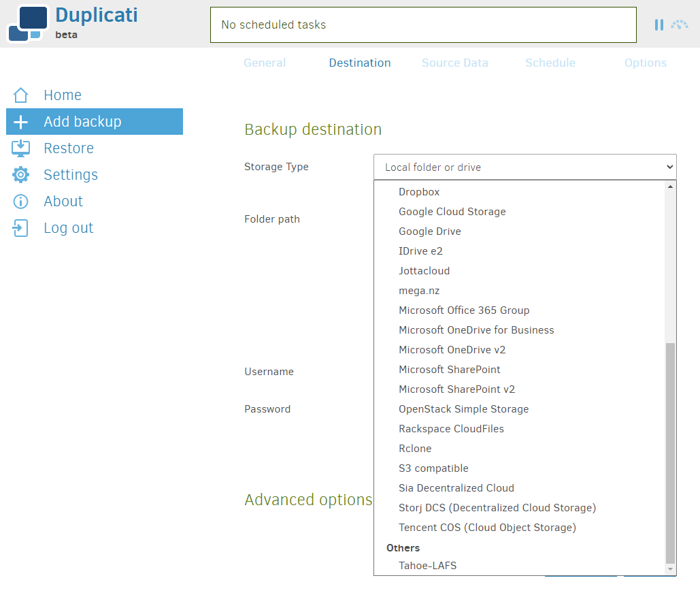This screenshot has width=700, height=610.
Task: Open the Add backup menu entry
Action: point(95,122)
